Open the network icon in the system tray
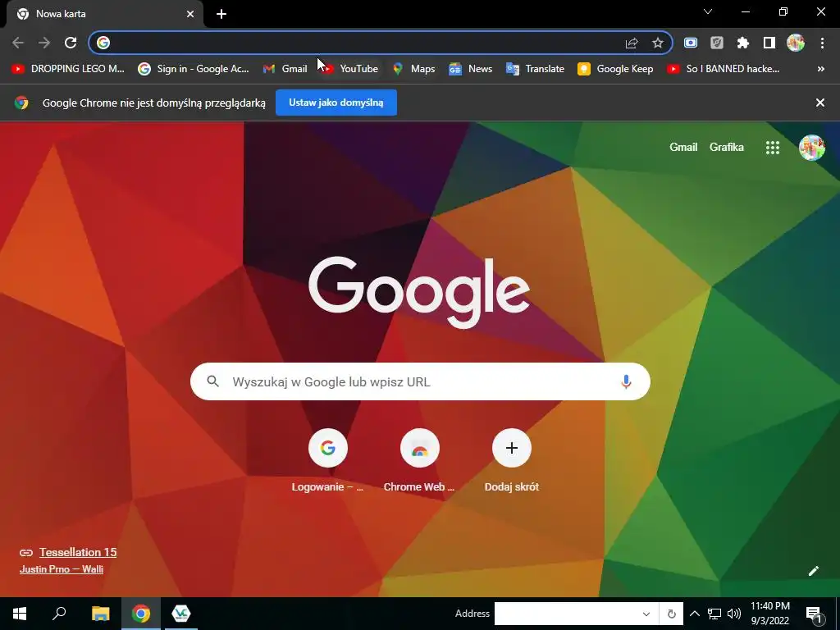The height and width of the screenshot is (630, 840). point(714,614)
